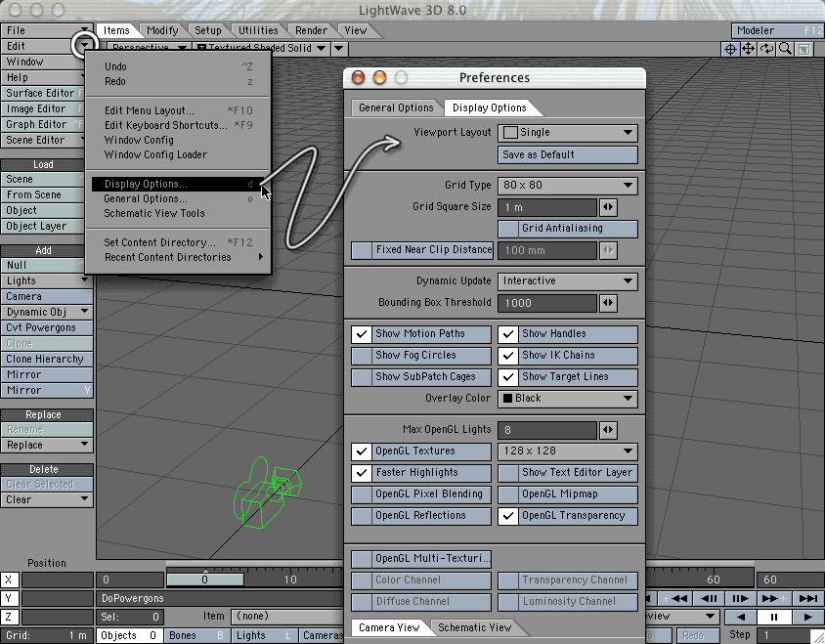825x644 pixels.
Task: Click frame 10 on the timeline ruler
Action: point(290,580)
